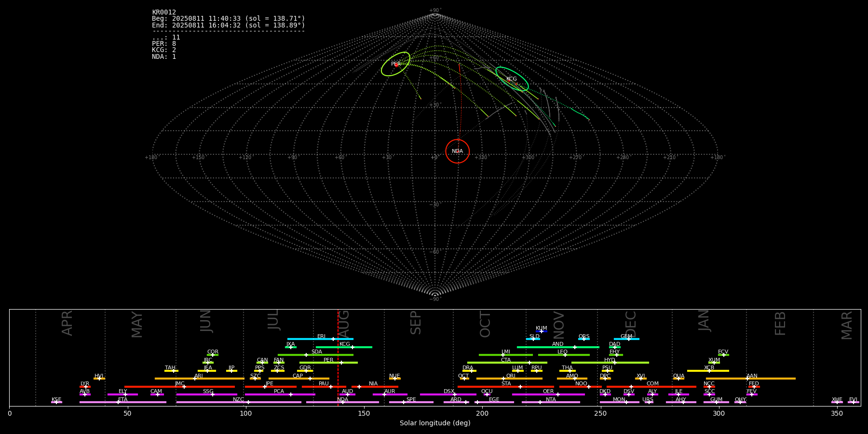Click the '...: 11' sporadic count line
The width and height of the screenshot is (868, 434).
[x=166, y=38]
